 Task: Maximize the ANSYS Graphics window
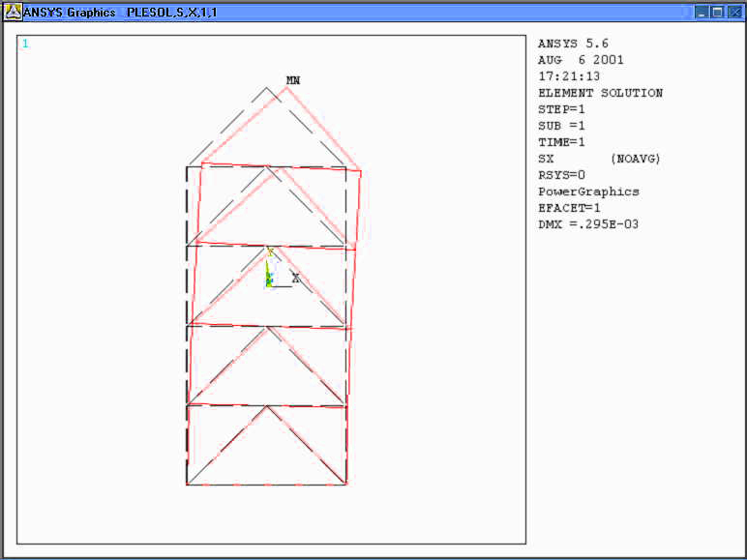(x=717, y=13)
